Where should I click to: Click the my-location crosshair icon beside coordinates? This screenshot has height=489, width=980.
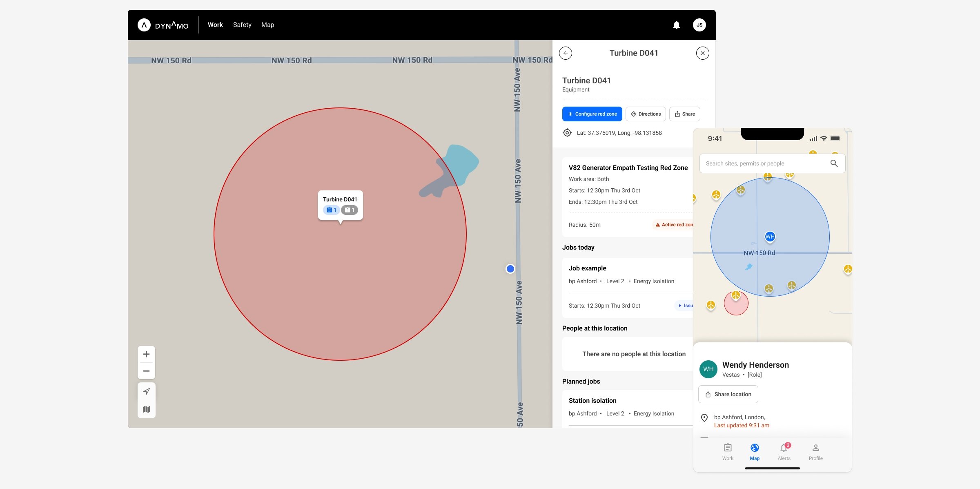pos(567,132)
